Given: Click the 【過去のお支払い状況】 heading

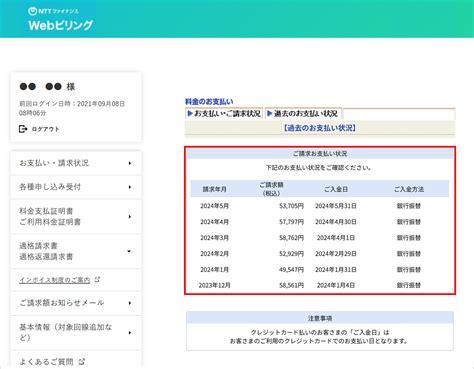Looking at the screenshot, I should pos(320,128).
